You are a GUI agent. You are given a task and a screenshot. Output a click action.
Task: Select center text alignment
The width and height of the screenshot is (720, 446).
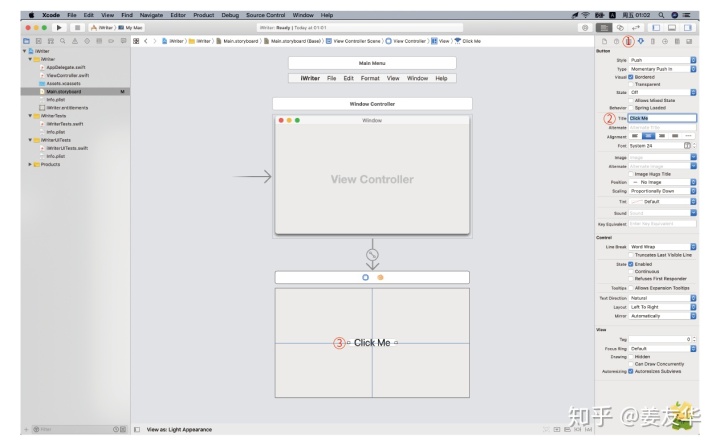(648, 136)
